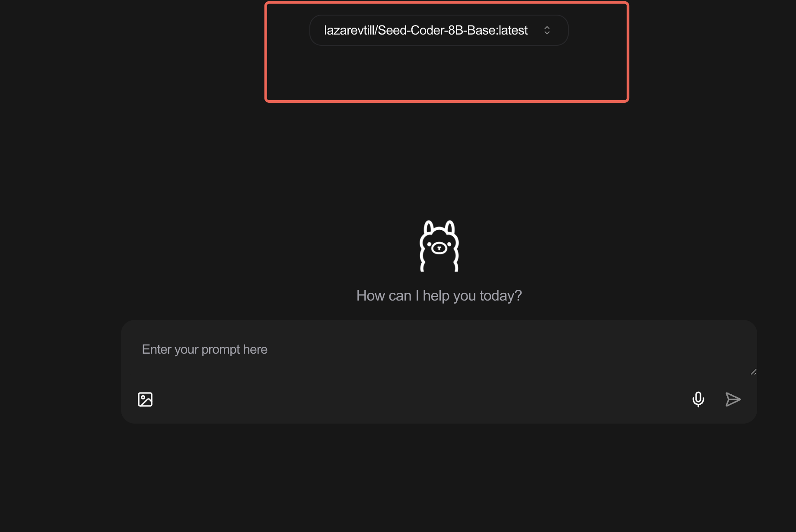This screenshot has width=796, height=532.
Task: Click the "How can I help you today?" text
Action: point(439,296)
